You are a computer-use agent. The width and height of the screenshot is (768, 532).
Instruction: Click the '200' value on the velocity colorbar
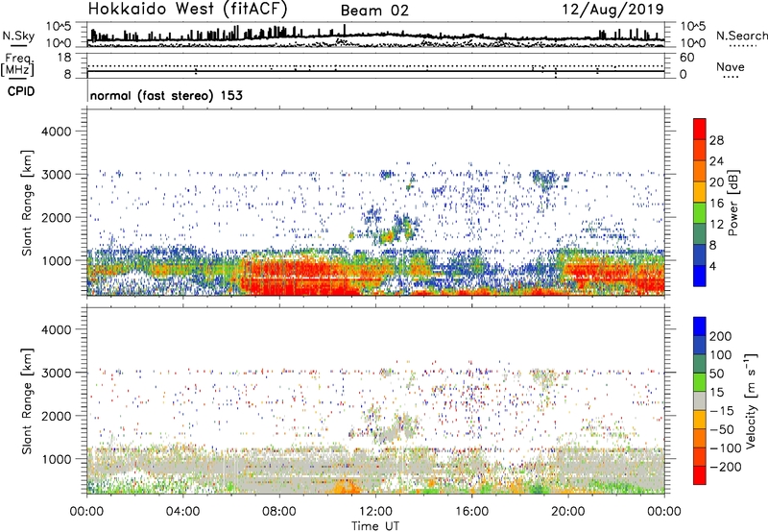721,336
